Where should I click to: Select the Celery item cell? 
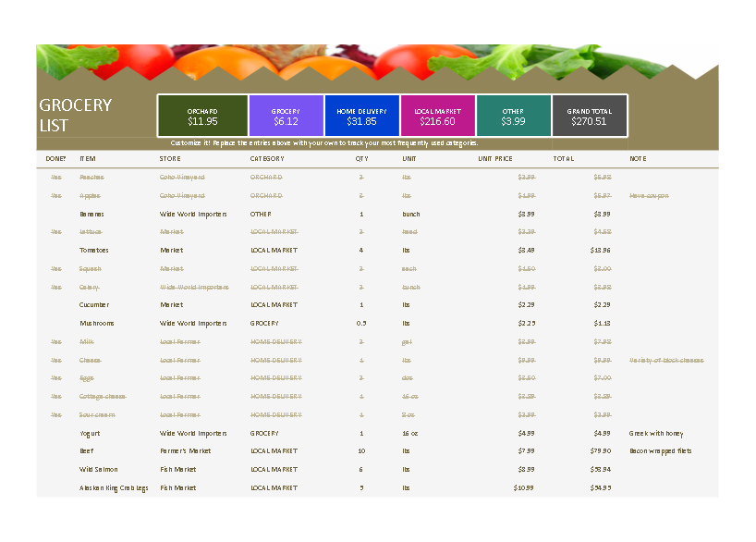click(90, 287)
